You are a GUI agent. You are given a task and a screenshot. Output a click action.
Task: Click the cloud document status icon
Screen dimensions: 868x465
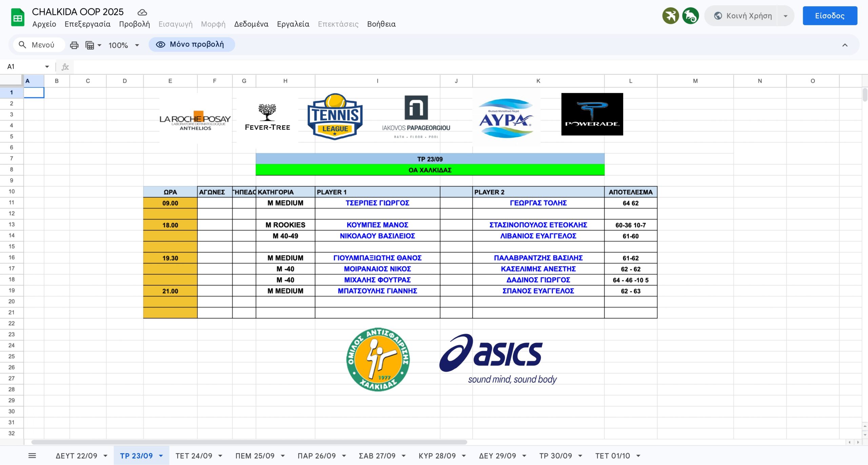coord(142,13)
